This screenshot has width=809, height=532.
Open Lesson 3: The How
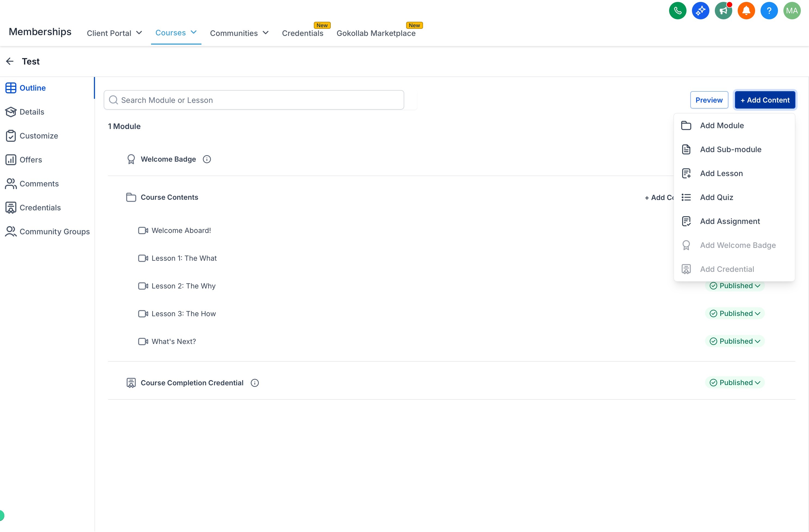183,314
